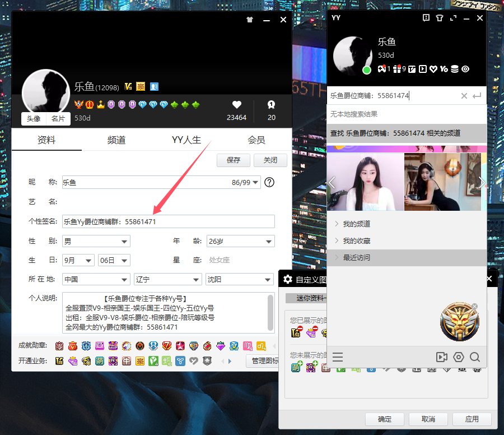The width and height of the screenshot is (504, 435).
Task: Click the video camera icon in bottom bar
Action: [x=442, y=357]
